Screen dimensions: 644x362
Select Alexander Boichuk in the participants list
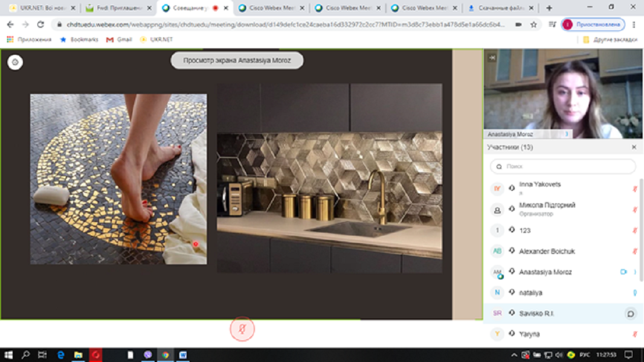(x=547, y=251)
